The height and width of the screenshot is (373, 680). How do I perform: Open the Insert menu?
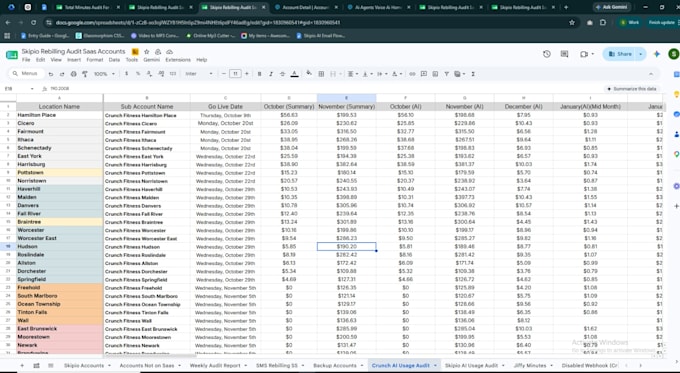pyautogui.click(x=74, y=60)
